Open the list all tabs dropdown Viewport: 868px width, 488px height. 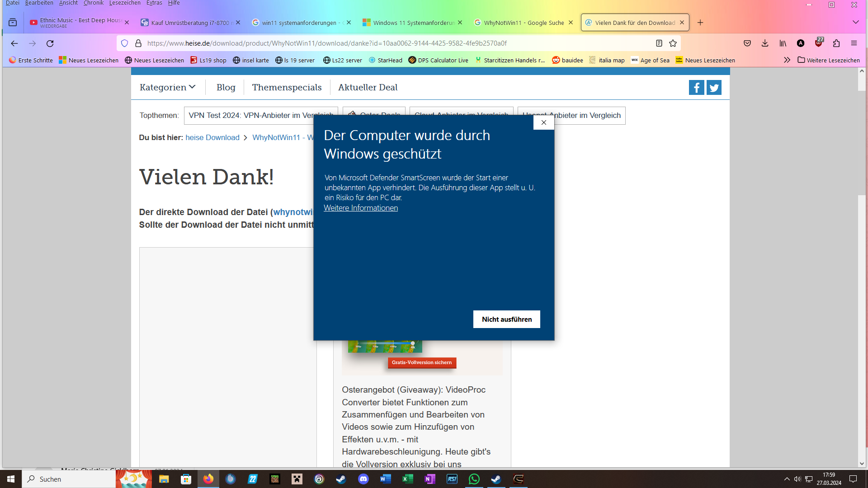(855, 23)
